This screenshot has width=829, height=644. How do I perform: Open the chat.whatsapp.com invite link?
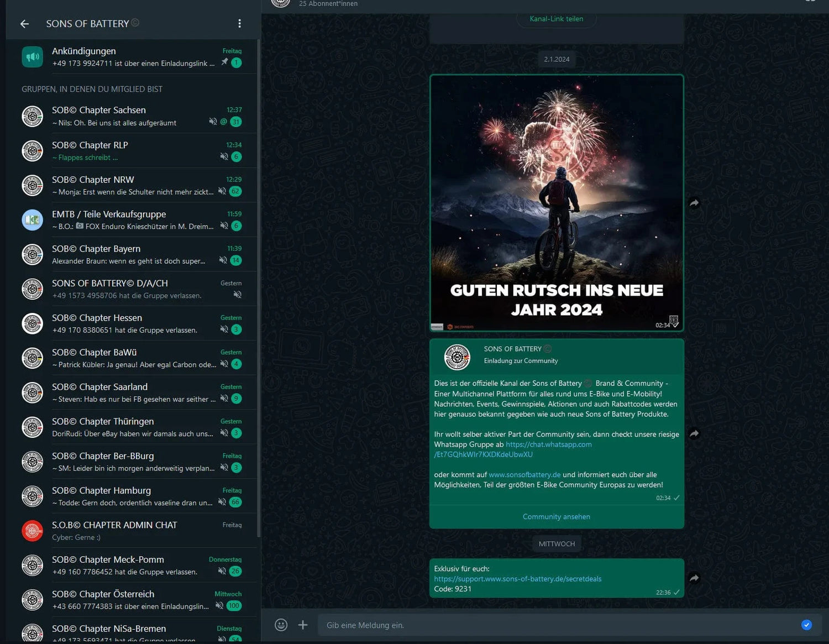click(548, 444)
